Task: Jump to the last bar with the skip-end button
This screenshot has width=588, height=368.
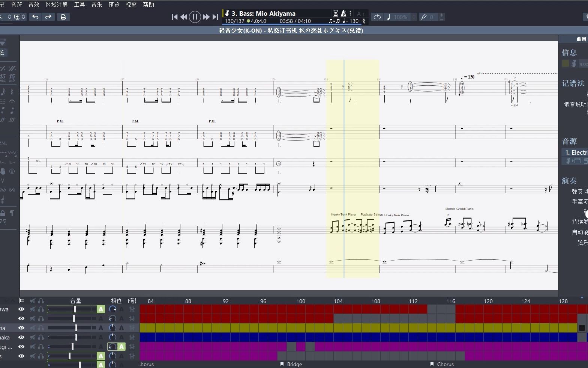Action: click(215, 17)
